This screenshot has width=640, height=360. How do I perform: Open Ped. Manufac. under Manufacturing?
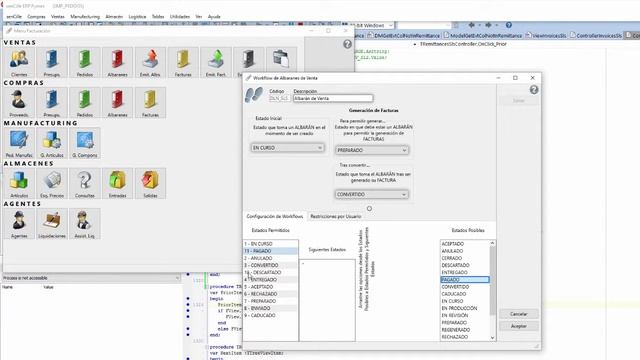click(x=19, y=143)
